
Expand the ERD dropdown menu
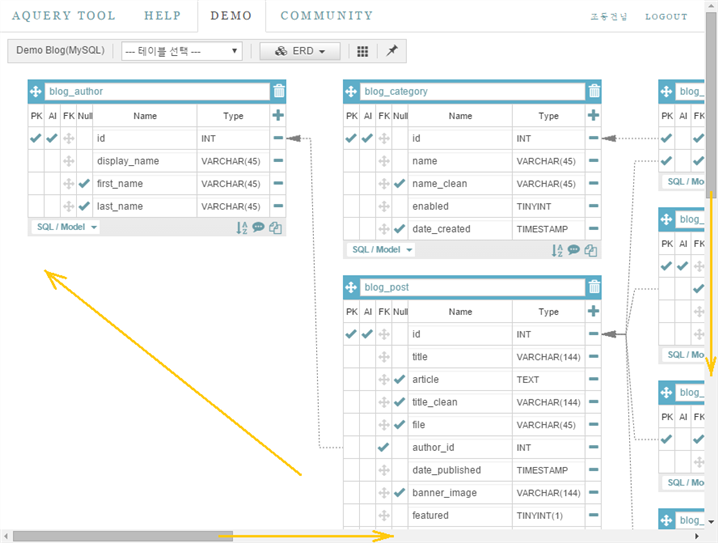click(299, 51)
